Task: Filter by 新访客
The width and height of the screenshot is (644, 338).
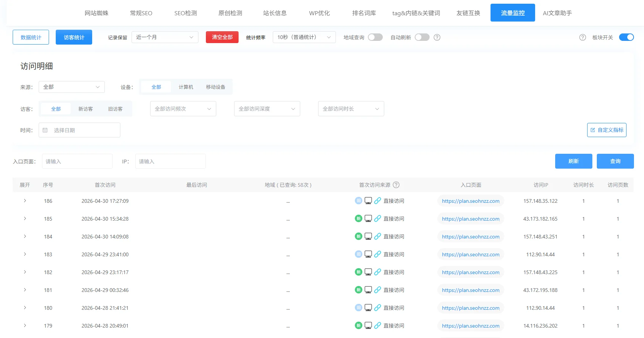Action: point(85,109)
